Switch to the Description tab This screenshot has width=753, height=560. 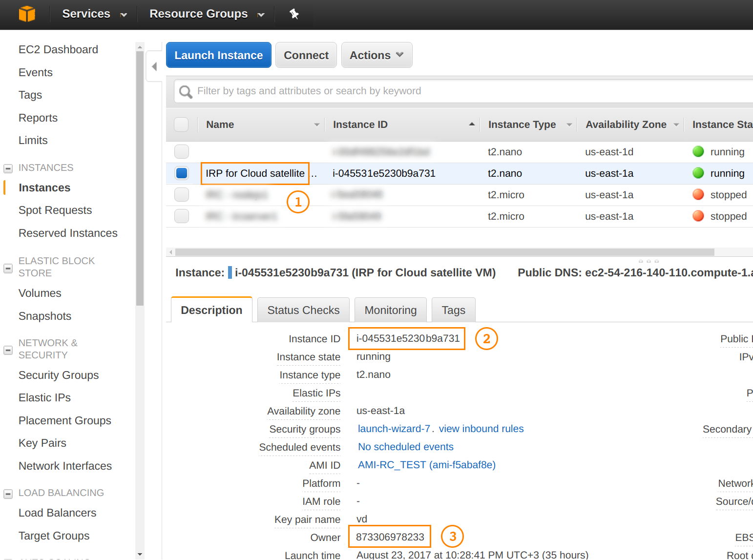[x=211, y=310]
